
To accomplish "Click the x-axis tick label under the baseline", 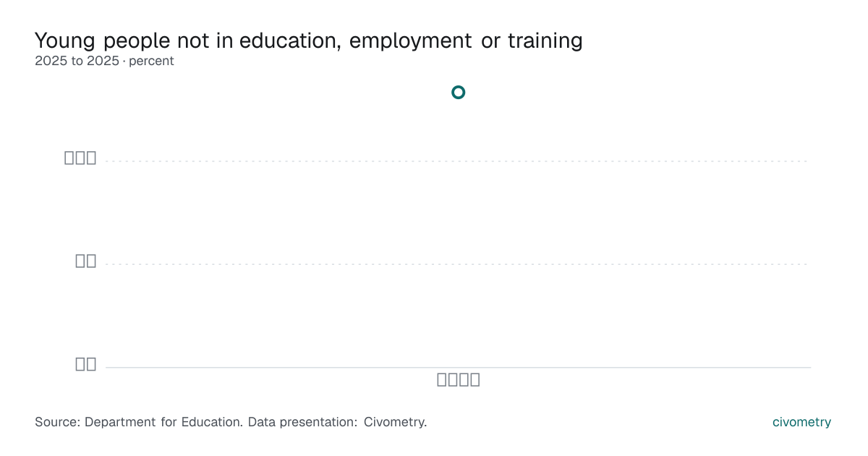I will click(x=459, y=379).
